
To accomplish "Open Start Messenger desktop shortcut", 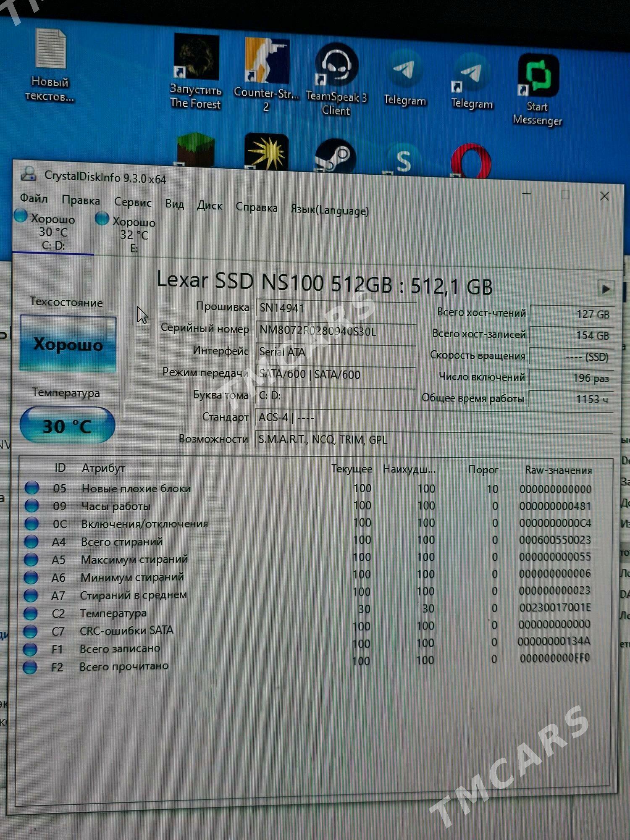I will tap(538, 89).
